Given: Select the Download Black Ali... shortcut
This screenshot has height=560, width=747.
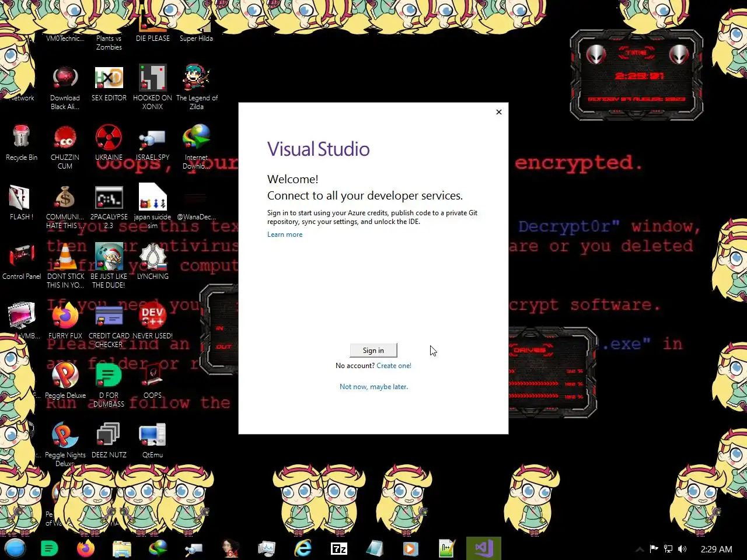Looking at the screenshot, I should point(65,87).
